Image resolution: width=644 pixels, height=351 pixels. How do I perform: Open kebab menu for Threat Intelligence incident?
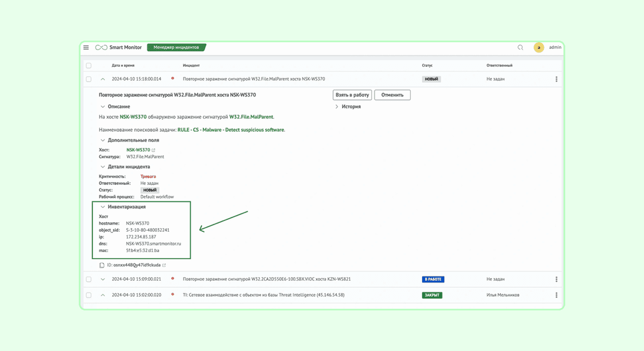[x=556, y=295]
